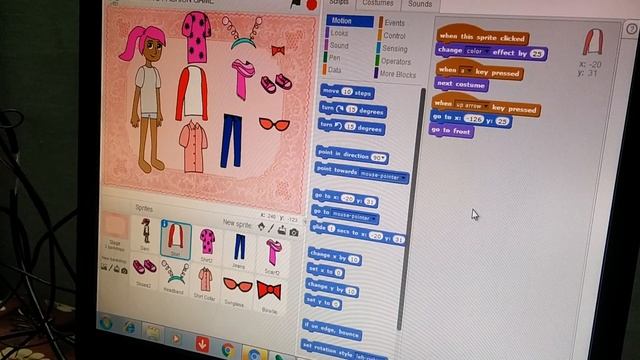Screen dimensions: 640x360
Task: Click the 'next costume' script block
Action: pyautogui.click(x=461, y=84)
